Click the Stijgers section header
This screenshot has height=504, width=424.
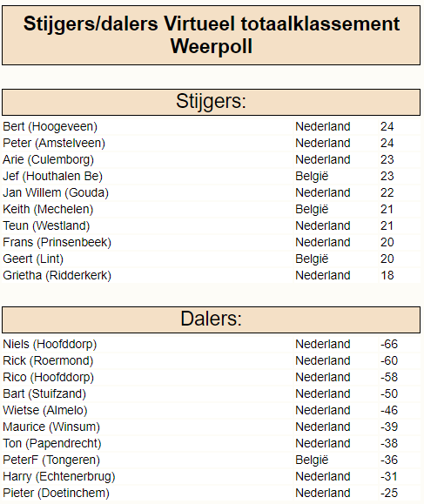pyautogui.click(x=212, y=102)
